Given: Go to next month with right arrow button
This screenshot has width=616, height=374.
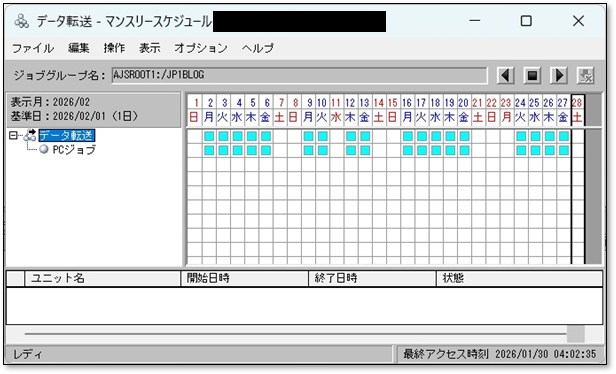Looking at the screenshot, I should tap(559, 75).
